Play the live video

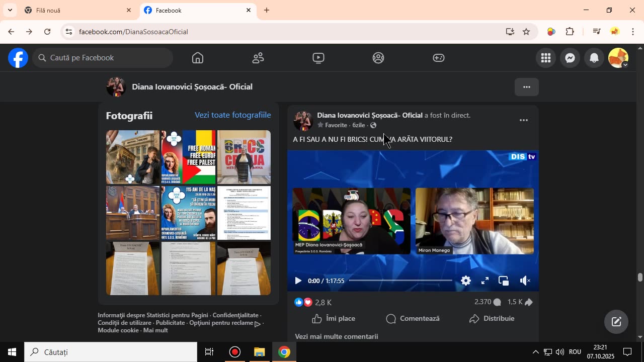pos(298,281)
